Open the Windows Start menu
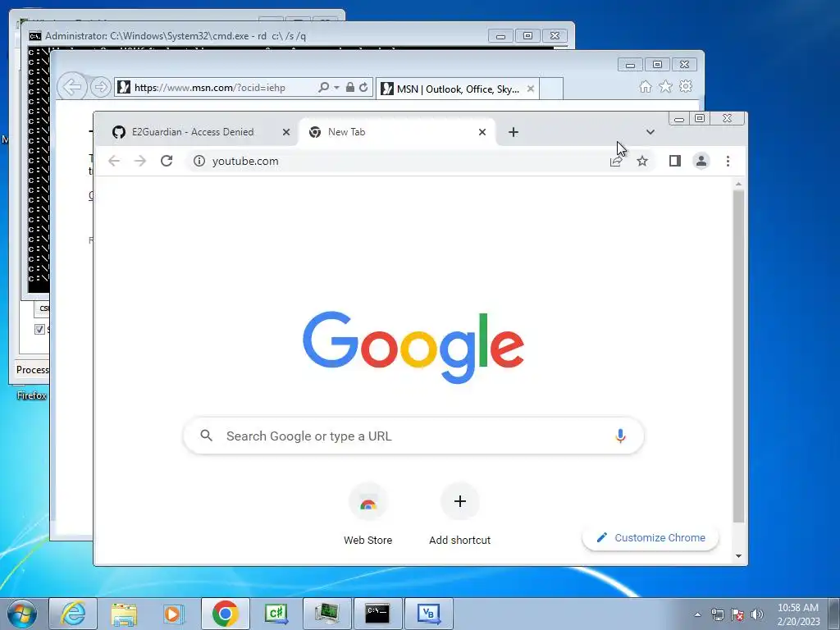Image resolution: width=840 pixels, height=630 pixels. pos(22,614)
